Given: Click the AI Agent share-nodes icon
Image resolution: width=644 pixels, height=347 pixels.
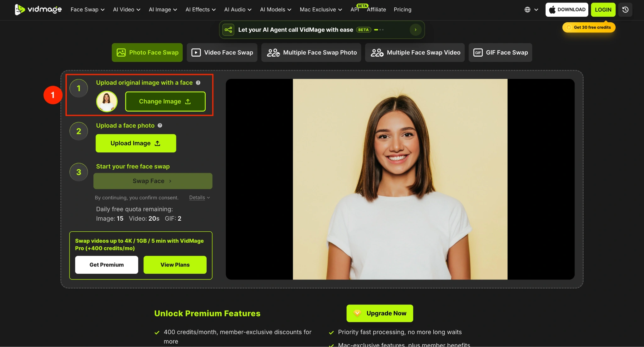Looking at the screenshot, I should click(228, 30).
